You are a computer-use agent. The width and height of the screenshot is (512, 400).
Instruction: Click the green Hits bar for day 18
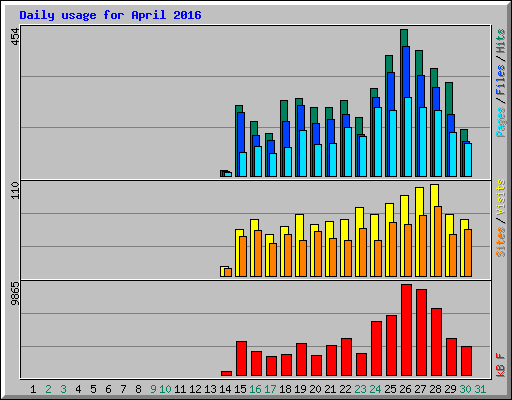[284, 111]
